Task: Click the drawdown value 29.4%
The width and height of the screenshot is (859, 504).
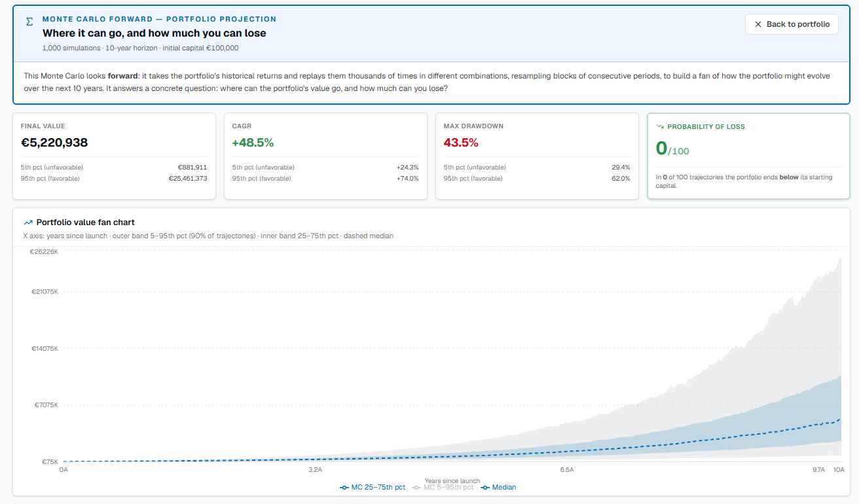Action: 621,168
